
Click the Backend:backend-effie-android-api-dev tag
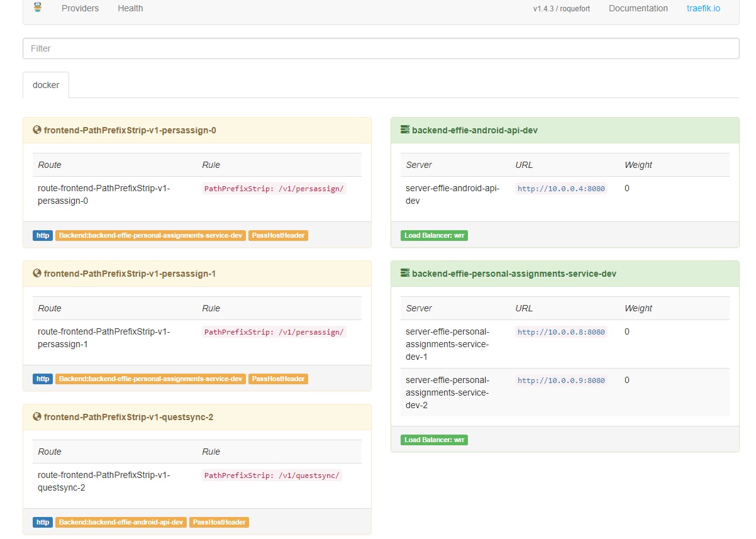tap(121, 522)
